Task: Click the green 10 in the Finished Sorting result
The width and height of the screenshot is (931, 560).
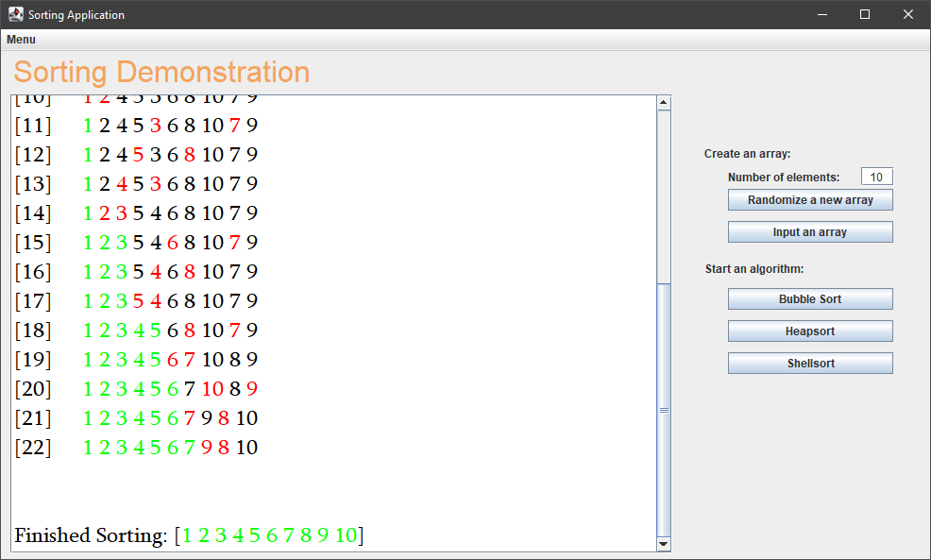Action: coord(346,535)
